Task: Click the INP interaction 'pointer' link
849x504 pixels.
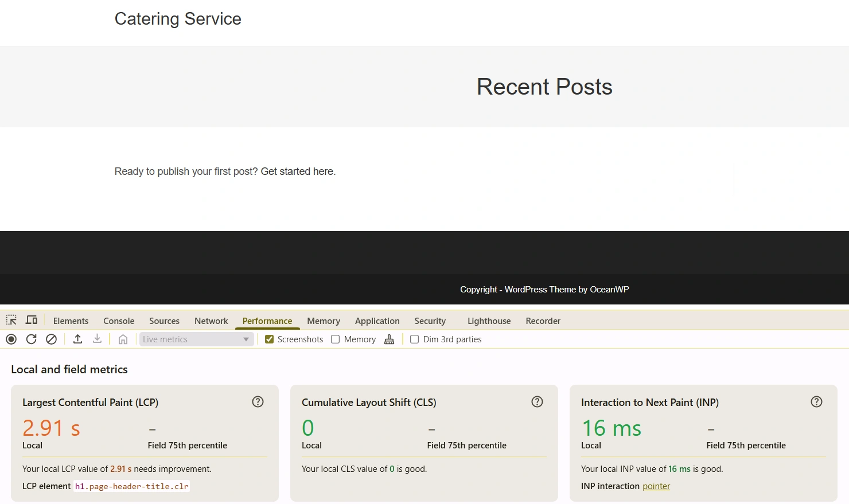Action: point(656,486)
